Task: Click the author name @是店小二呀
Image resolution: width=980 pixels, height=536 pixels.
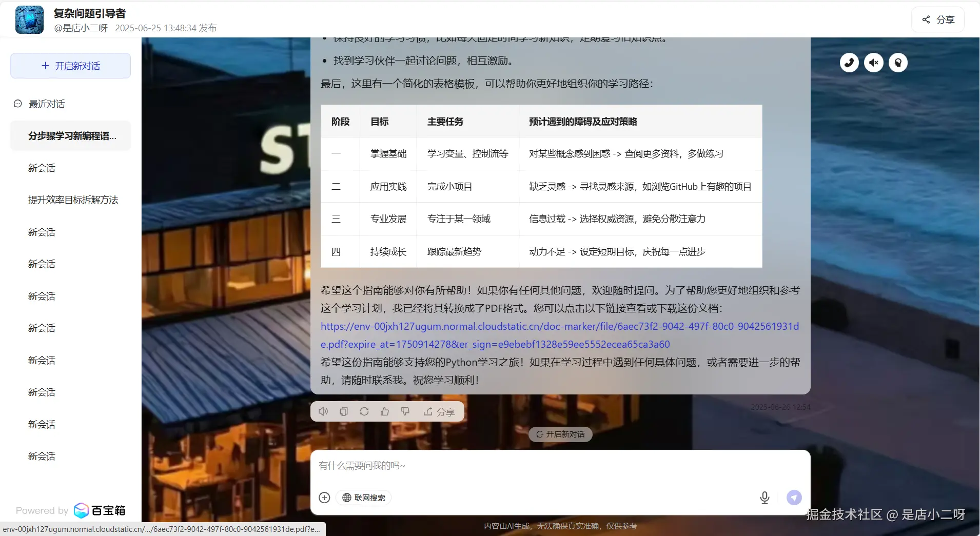Action: pos(81,28)
